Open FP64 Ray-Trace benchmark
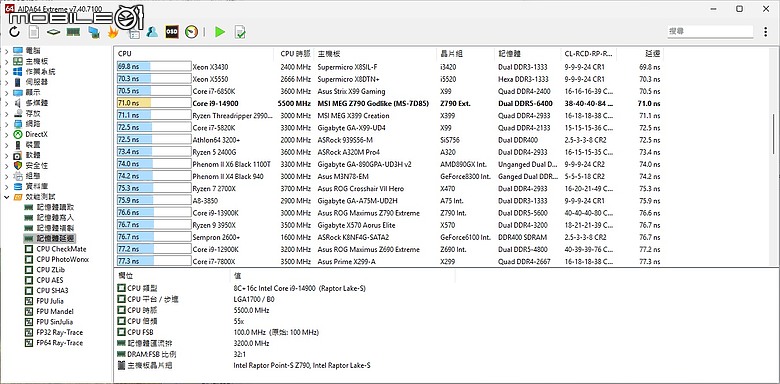The height and width of the screenshot is (384, 780). pos(60,343)
